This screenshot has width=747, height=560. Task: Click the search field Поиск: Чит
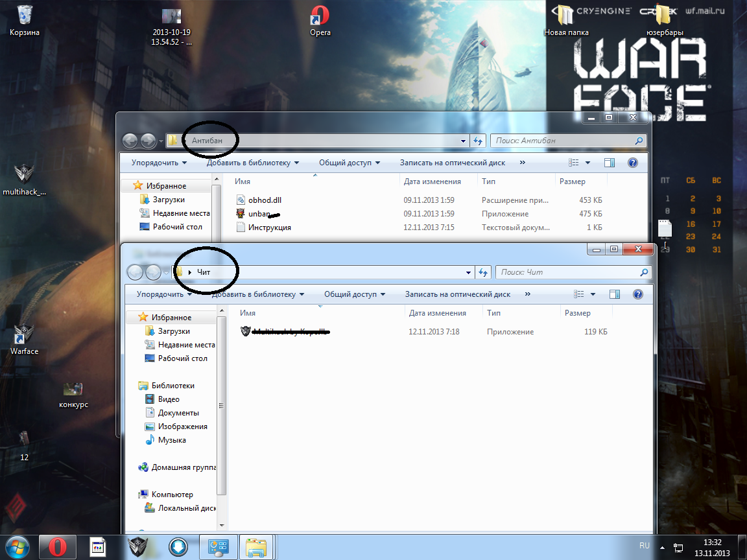pyautogui.click(x=573, y=272)
